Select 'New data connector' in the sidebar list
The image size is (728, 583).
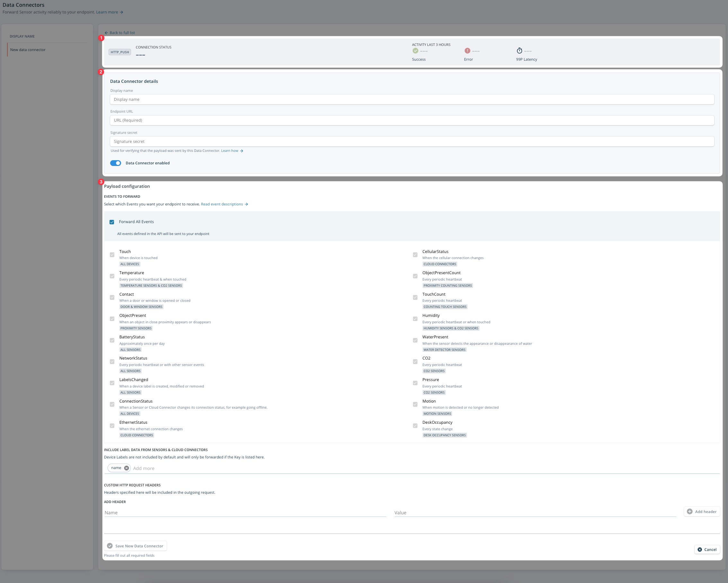[x=28, y=50]
